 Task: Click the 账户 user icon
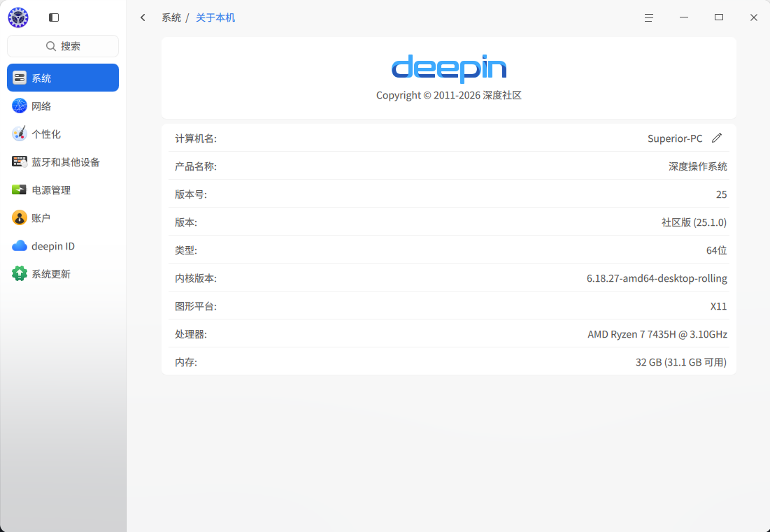coord(20,217)
